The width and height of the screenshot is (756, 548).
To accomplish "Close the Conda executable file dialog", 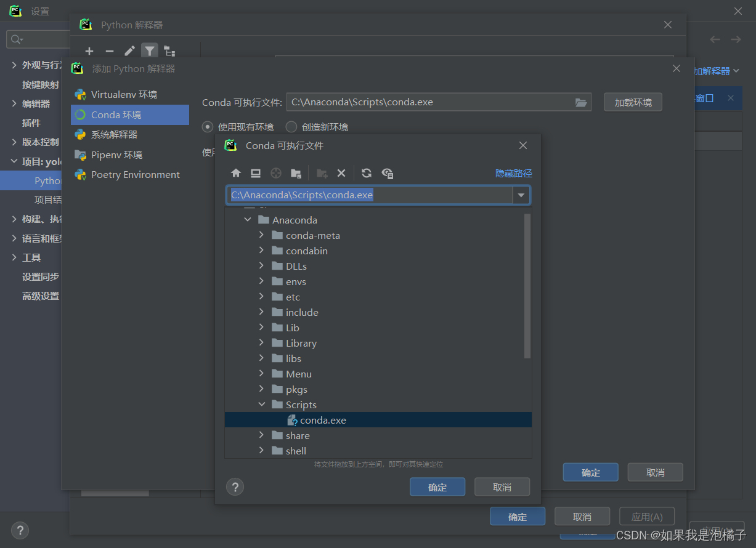I will (522, 145).
